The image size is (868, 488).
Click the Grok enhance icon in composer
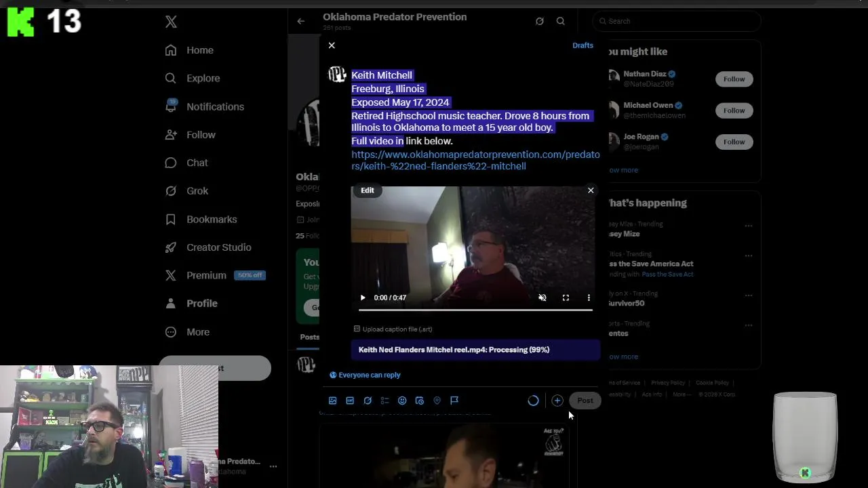coord(368,401)
